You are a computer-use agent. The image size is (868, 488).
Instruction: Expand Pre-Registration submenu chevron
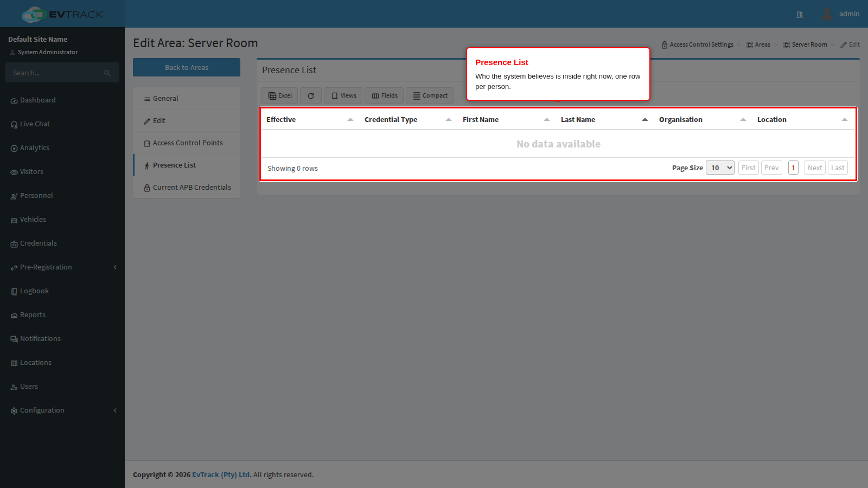click(115, 267)
